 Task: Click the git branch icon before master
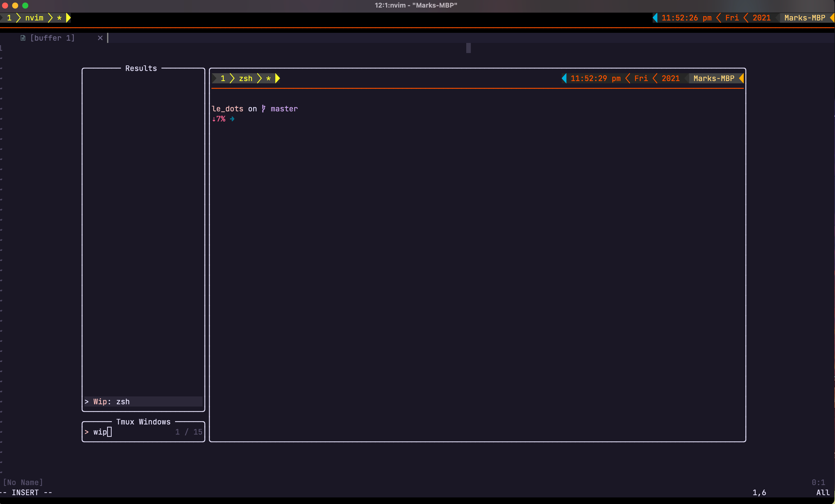tap(263, 109)
